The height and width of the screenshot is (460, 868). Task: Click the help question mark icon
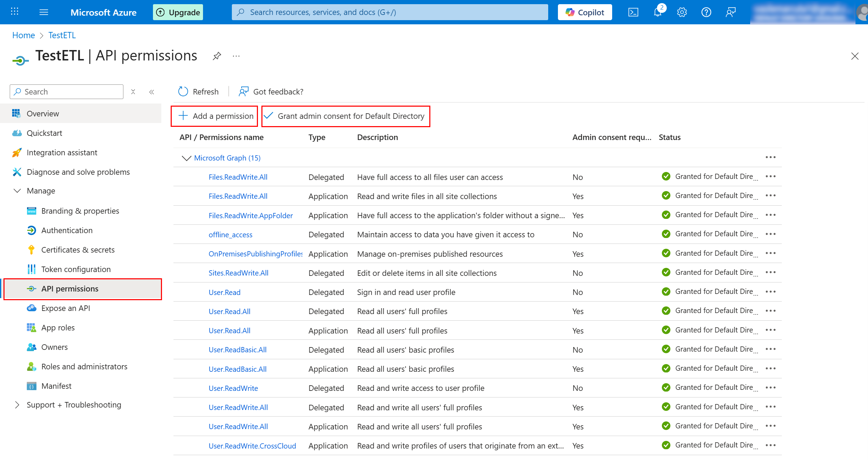point(706,13)
